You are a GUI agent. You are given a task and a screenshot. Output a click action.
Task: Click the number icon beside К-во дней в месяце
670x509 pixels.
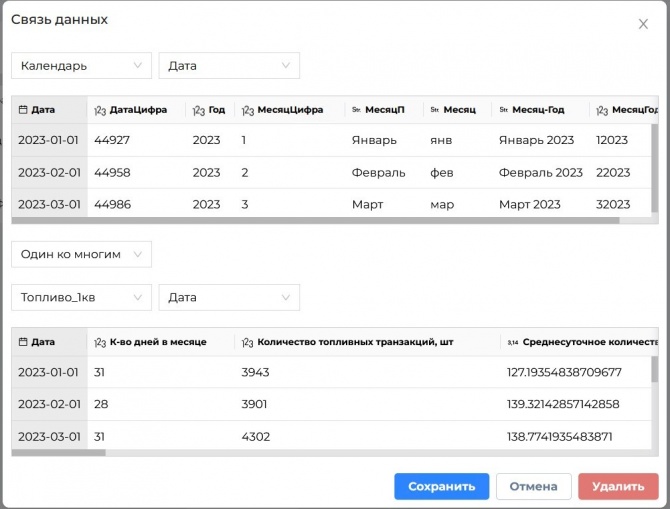tap(100, 342)
